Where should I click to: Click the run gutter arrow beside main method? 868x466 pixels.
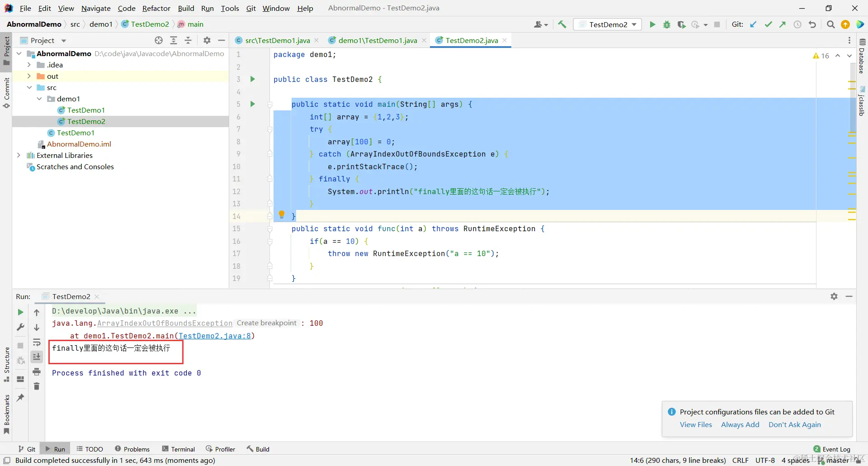pos(253,104)
